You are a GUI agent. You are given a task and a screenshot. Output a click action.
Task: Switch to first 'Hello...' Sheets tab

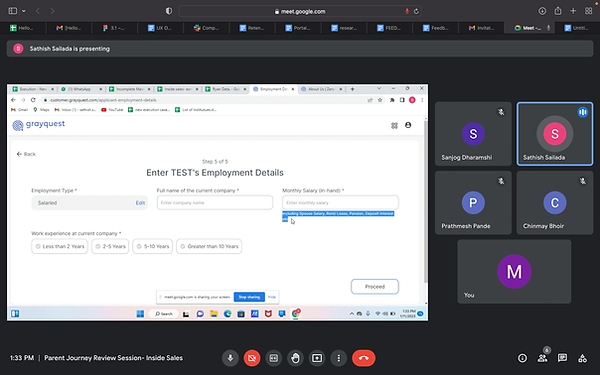[23, 28]
